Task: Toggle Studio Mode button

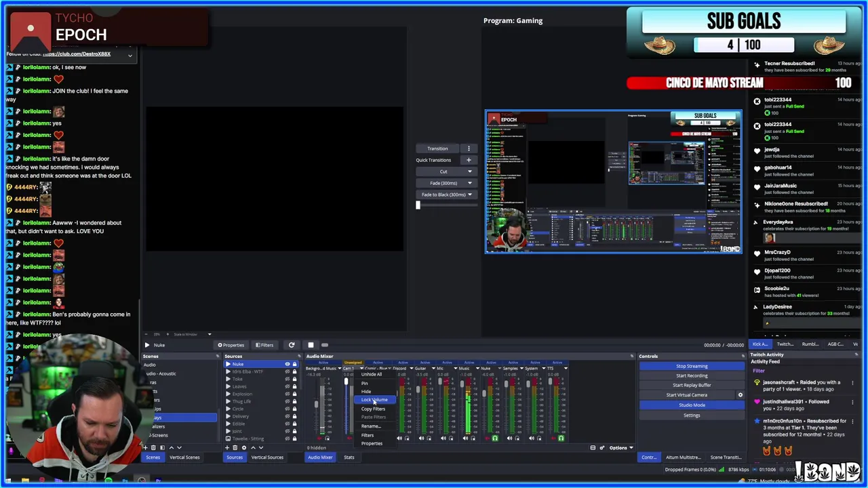Action: tap(692, 405)
